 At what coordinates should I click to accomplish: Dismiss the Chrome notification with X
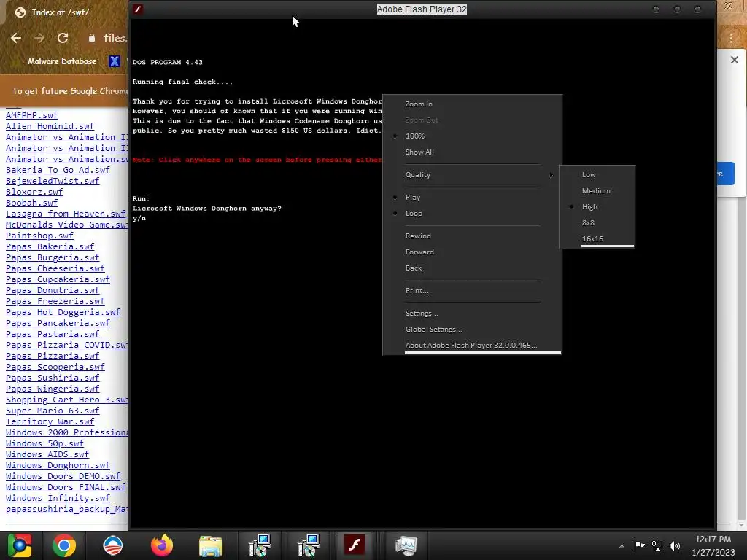pos(734,60)
